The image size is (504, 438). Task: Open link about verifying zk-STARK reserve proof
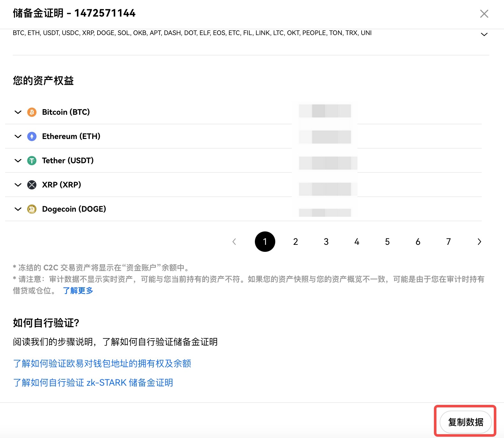click(93, 383)
